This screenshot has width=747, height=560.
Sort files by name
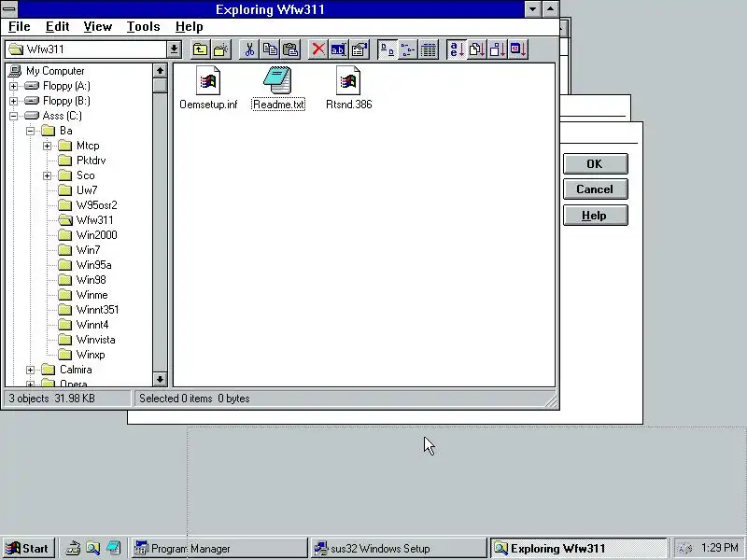pos(457,49)
